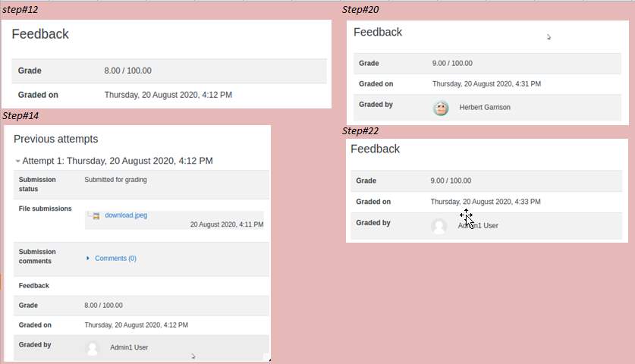
Task: Click the image file icon beside download.jpeg
Action: click(96, 216)
